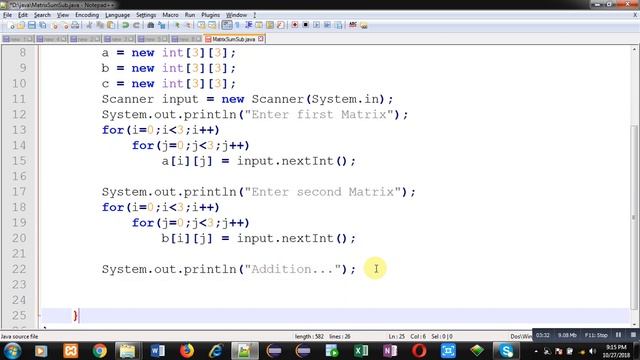Click line number 16 in the margin
Image resolution: width=640 pixels, height=360 pixels.
pyautogui.click(x=19, y=176)
